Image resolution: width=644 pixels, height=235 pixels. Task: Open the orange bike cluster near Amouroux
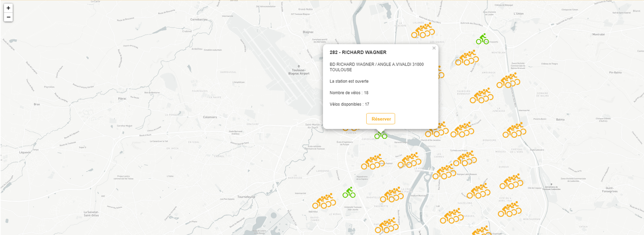coord(508,81)
